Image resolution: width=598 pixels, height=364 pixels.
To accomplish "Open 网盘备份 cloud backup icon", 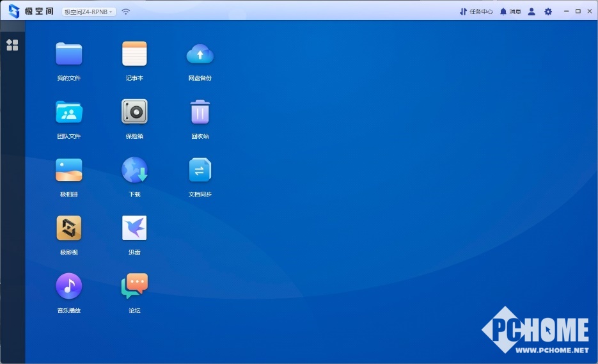I will pyautogui.click(x=200, y=54).
